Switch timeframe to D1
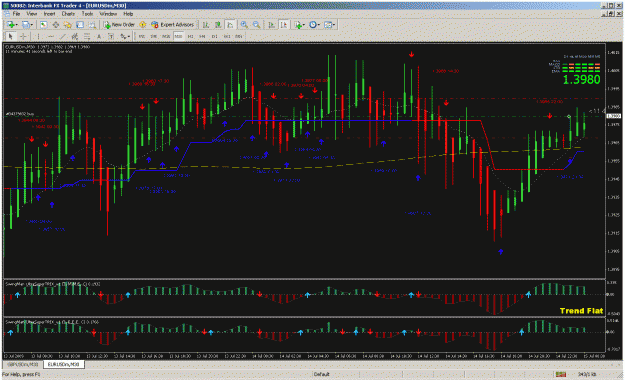The width and height of the screenshot is (625, 380). click(214, 36)
